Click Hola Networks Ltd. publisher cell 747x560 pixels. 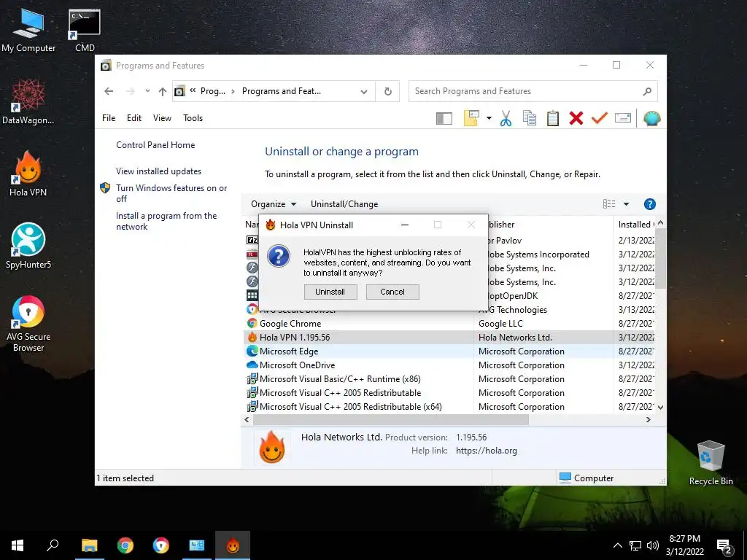pyautogui.click(x=515, y=337)
